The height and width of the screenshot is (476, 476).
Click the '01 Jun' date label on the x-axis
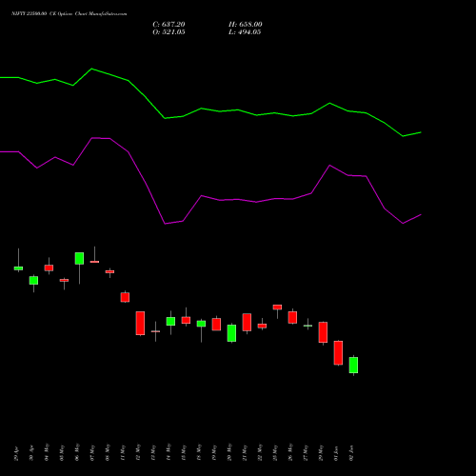click(336, 453)
